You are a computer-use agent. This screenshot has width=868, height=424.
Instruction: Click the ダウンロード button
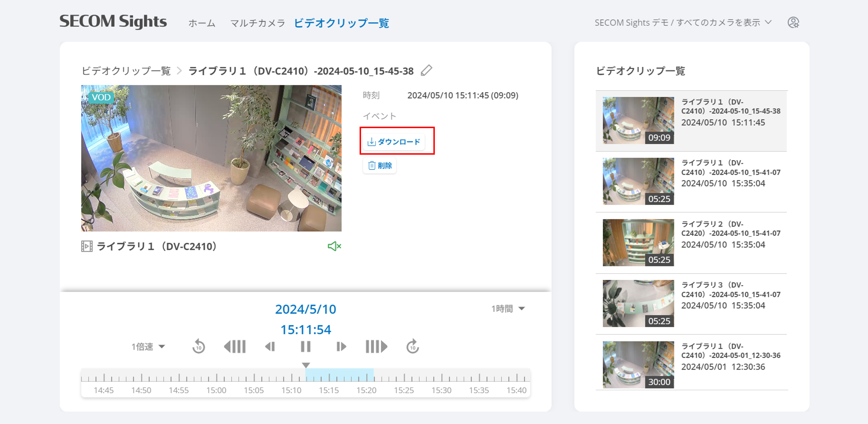coord(394,142)
